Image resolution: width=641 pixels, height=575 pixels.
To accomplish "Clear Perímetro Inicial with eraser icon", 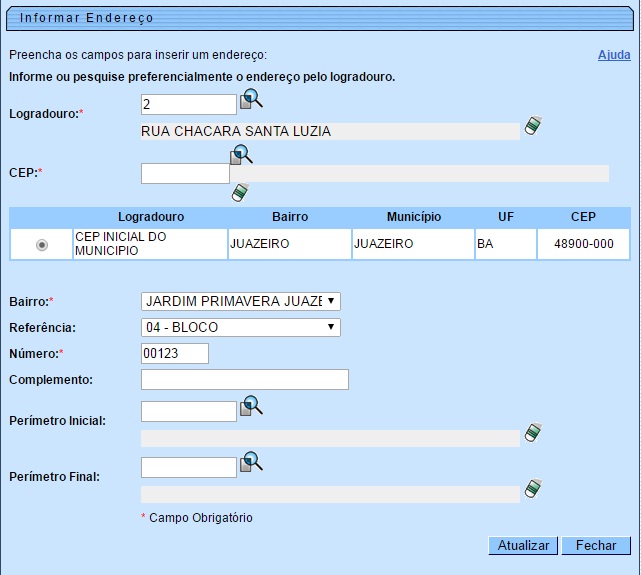I will 533,433.
